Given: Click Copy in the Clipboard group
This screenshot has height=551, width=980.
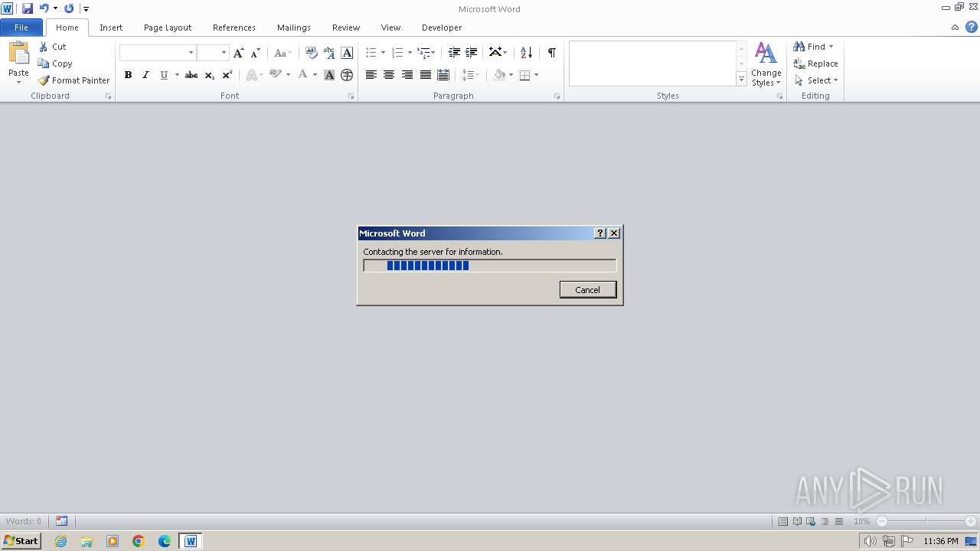Looking at the screenshot, I should 55,64.
